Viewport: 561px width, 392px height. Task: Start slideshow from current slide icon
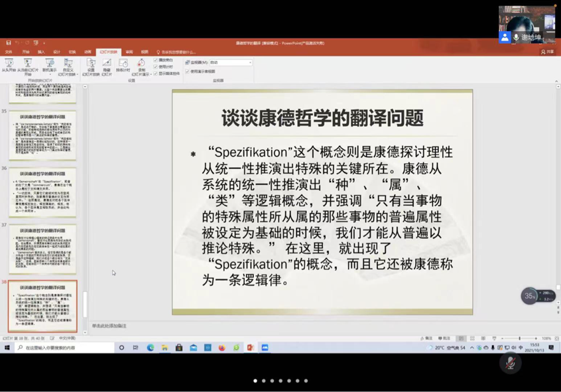click(x=28, y=65)
